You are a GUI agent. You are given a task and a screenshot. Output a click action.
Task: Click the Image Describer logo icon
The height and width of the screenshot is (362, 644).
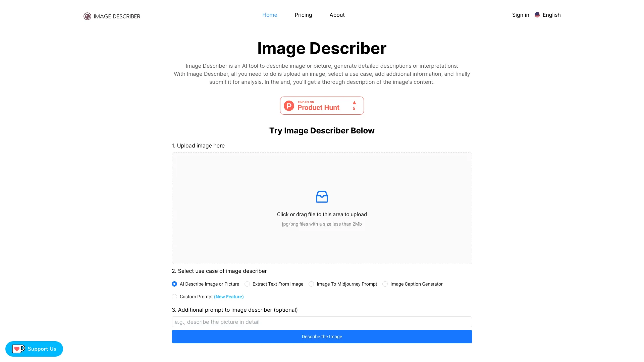coord(87,16)
